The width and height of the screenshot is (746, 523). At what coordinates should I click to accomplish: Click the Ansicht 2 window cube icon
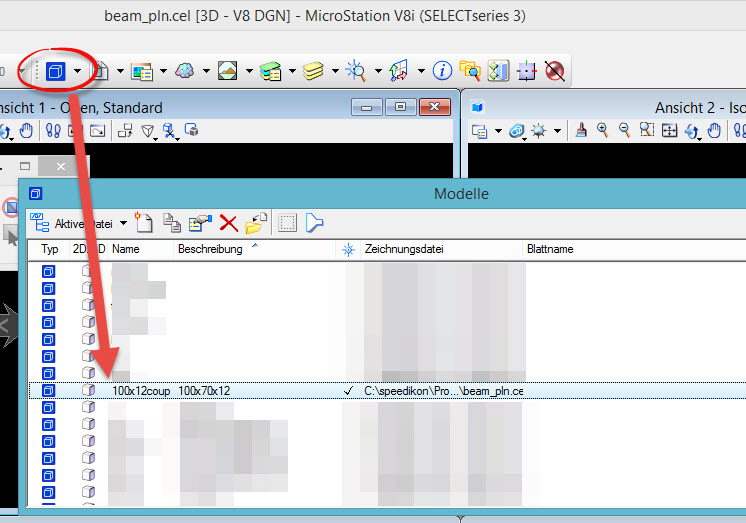(478, 107)
